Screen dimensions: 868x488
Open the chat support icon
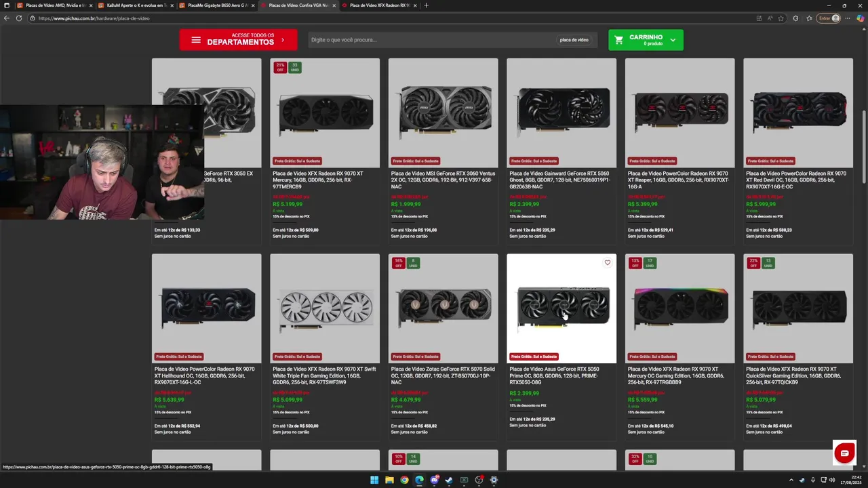pyautogui.click(x=844, y=453)
